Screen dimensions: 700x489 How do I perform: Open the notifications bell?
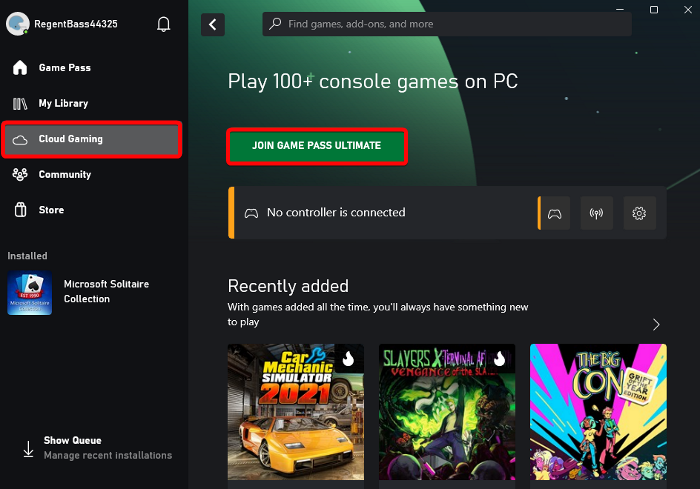(164, 24)
